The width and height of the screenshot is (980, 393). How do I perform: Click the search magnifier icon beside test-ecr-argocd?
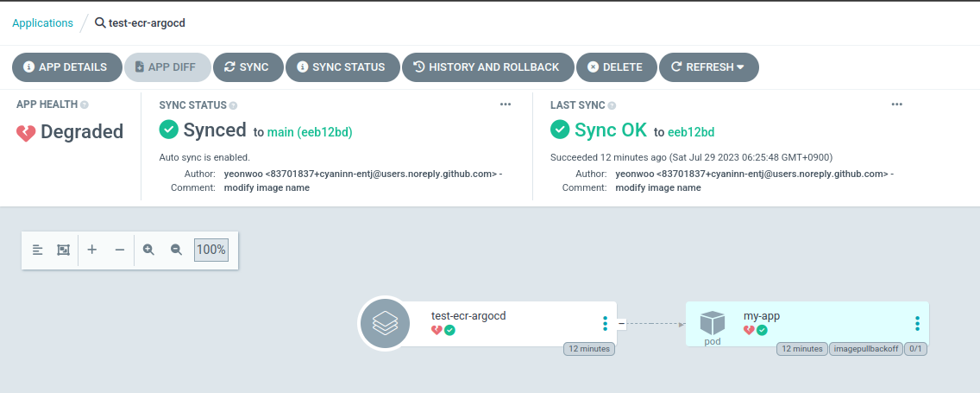click(x=100, y=23)
